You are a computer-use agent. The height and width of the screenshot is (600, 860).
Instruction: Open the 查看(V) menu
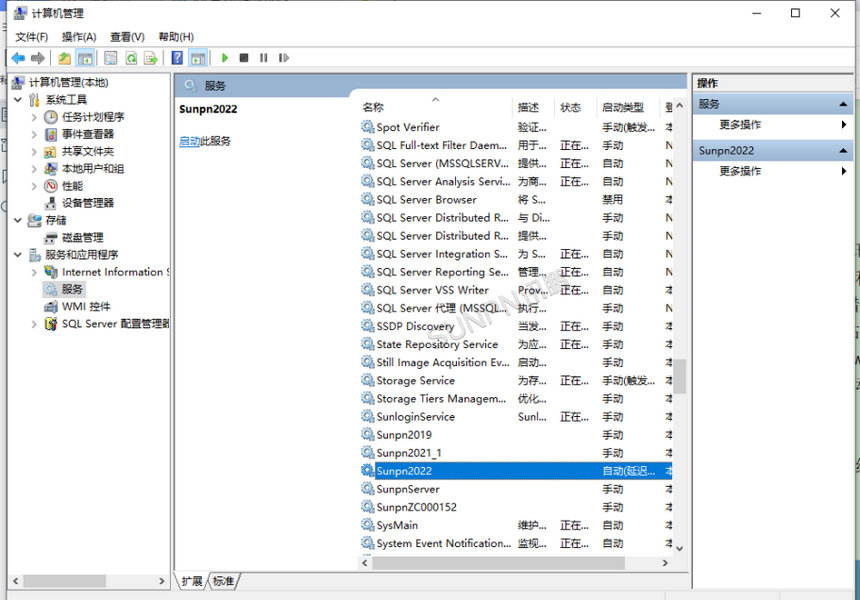click(x=127, y=37)
